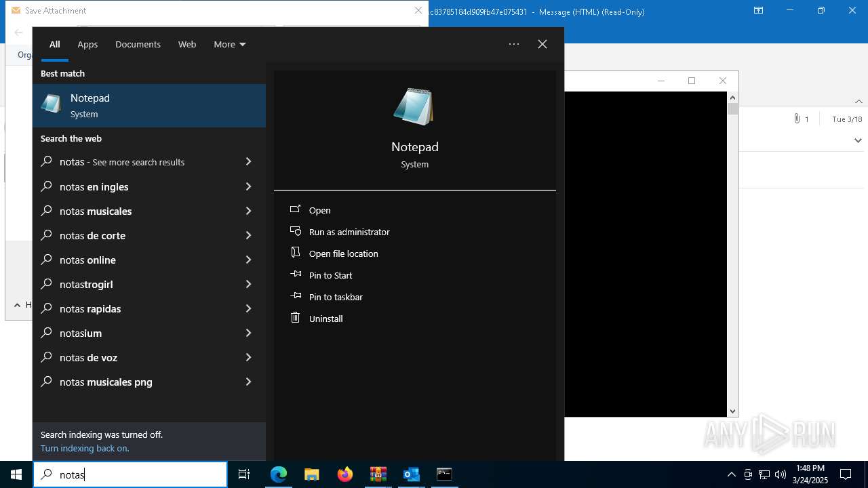Show hidden system tray icons
This screenshot has width=868, height=488.
(731, 474)
